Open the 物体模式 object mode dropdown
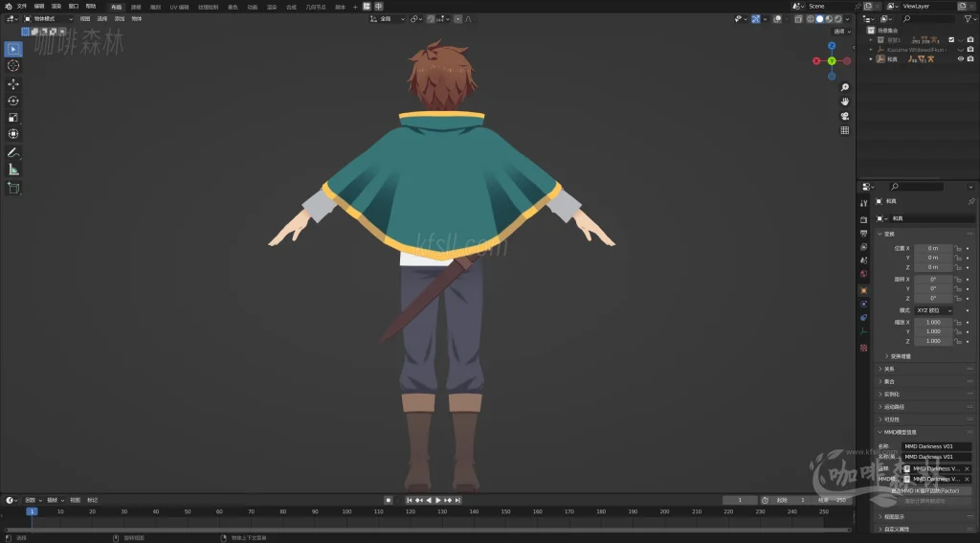 (x=48, y=19)
